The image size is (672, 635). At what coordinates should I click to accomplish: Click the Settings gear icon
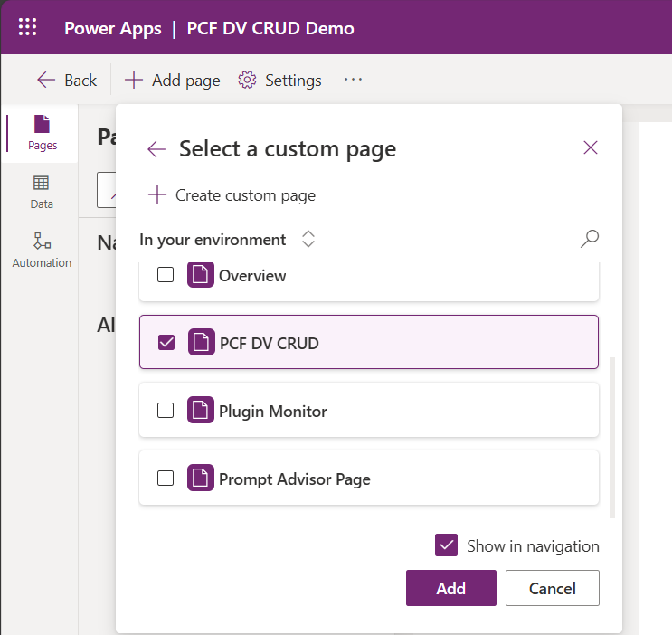pos(247,81)
